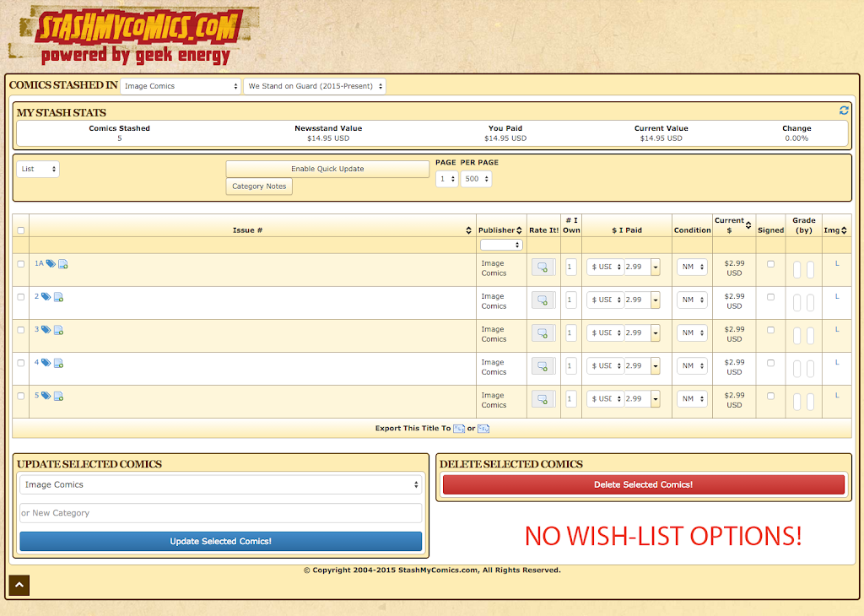Click the tag icon beside issue 3

46,330
